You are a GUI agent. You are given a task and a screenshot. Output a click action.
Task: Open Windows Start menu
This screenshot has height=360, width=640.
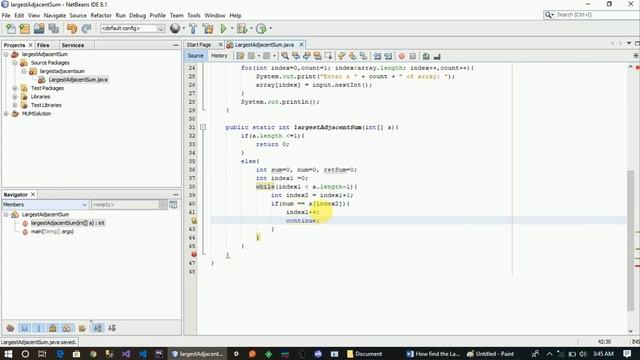[x=8, y=354]
